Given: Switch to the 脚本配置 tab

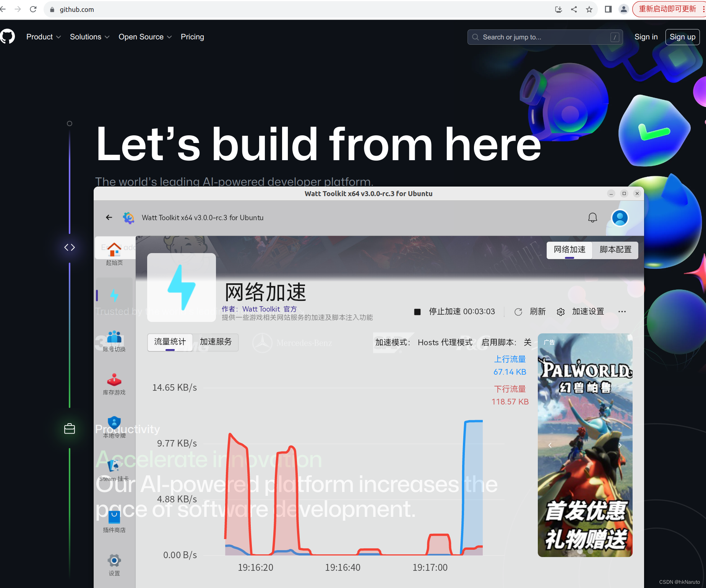Looking at the screenshot, I should [x=615, y=250].
